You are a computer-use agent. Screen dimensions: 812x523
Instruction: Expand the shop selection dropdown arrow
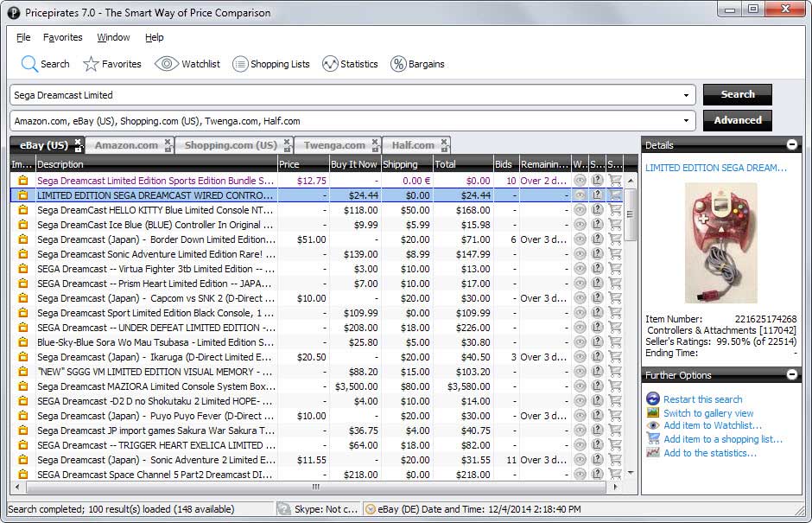(686, 121)
